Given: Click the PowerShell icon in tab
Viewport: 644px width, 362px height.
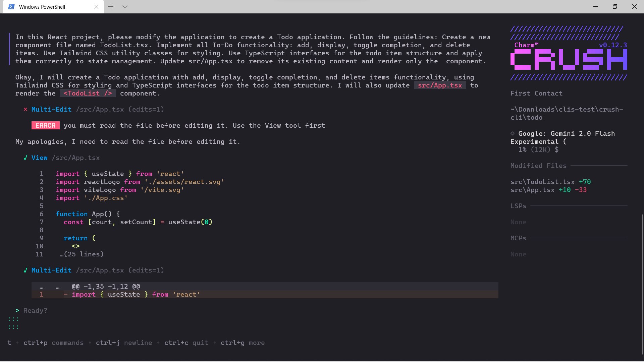Looking at the screenshot, I should [x=11, y=7].
